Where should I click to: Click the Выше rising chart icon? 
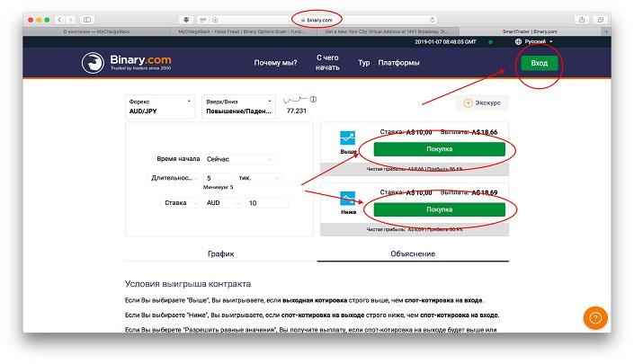pyautogui.click(x=346, y=138)
